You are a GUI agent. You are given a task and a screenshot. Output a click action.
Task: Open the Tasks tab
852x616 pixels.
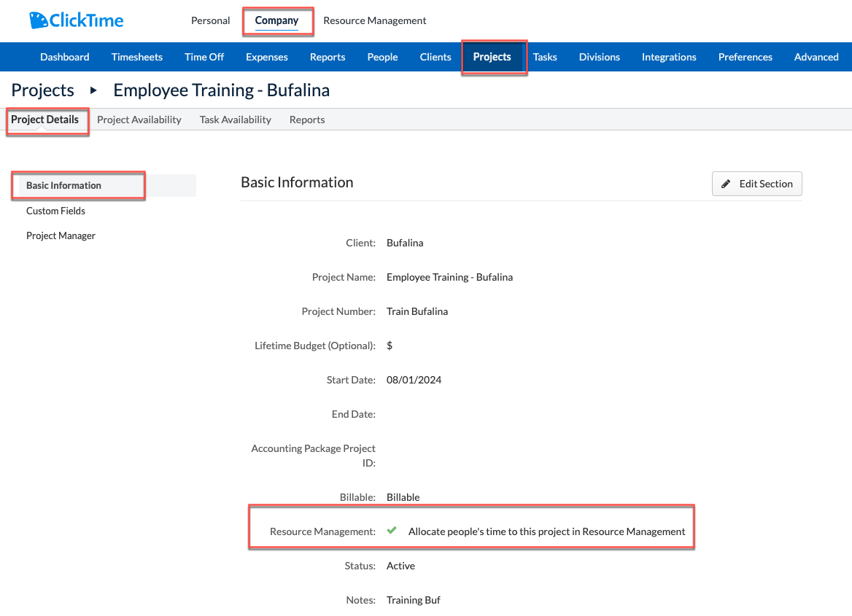(545, 57)
